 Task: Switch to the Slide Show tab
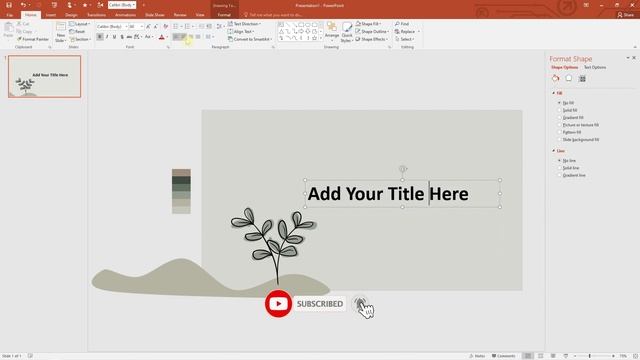[155, 15]
